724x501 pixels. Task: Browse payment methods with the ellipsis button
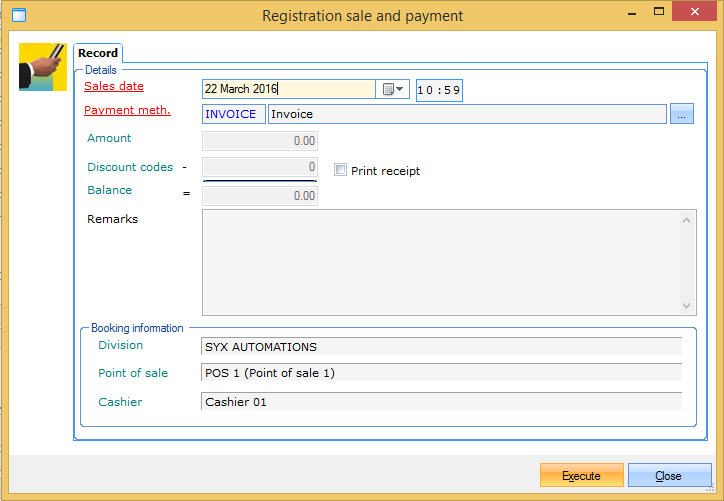tap(682, 114)
